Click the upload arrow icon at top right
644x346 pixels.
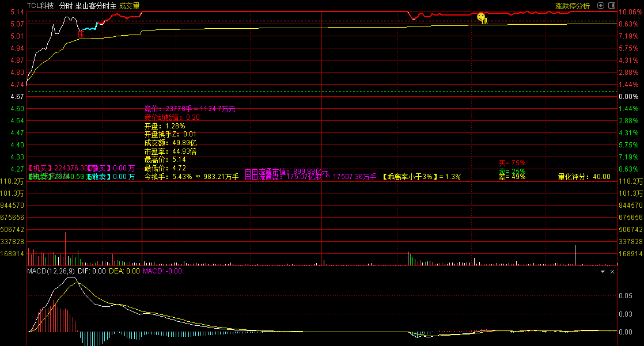click(601, 5)
